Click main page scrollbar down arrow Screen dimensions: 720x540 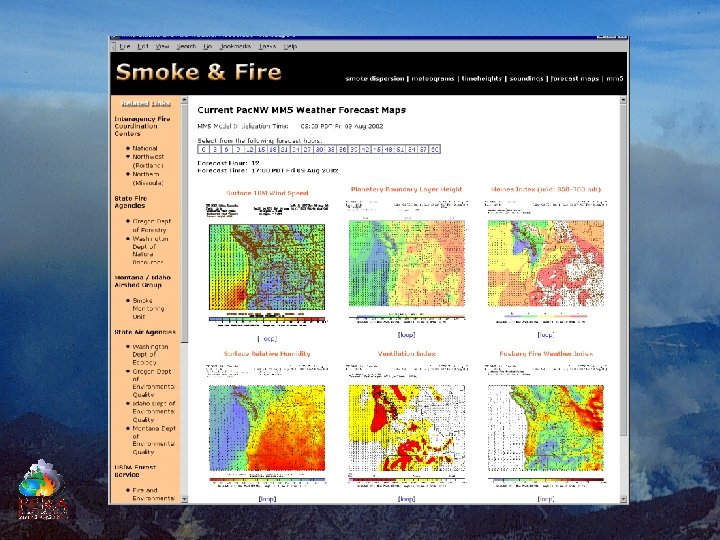pyautogui.click(x=623, y=499)
